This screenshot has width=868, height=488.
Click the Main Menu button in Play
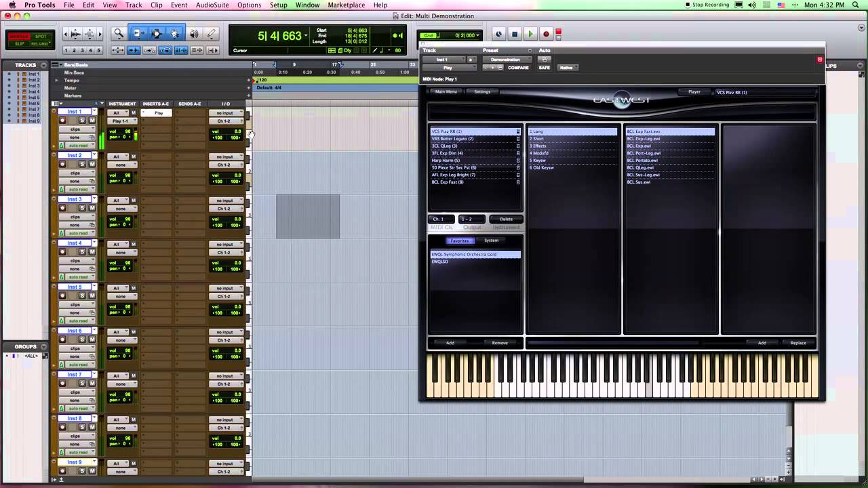pos(446,91)
